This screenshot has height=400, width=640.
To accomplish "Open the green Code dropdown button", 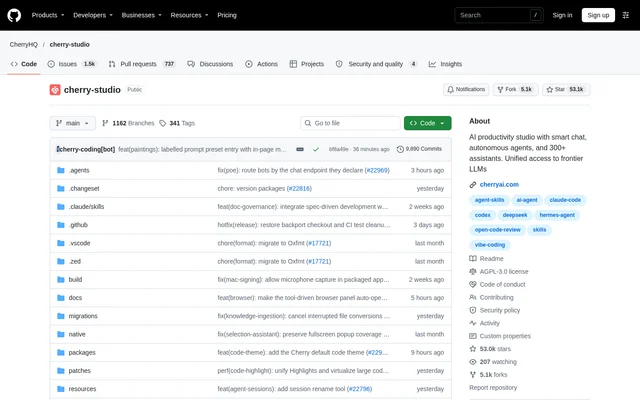I will coord(427,123).
